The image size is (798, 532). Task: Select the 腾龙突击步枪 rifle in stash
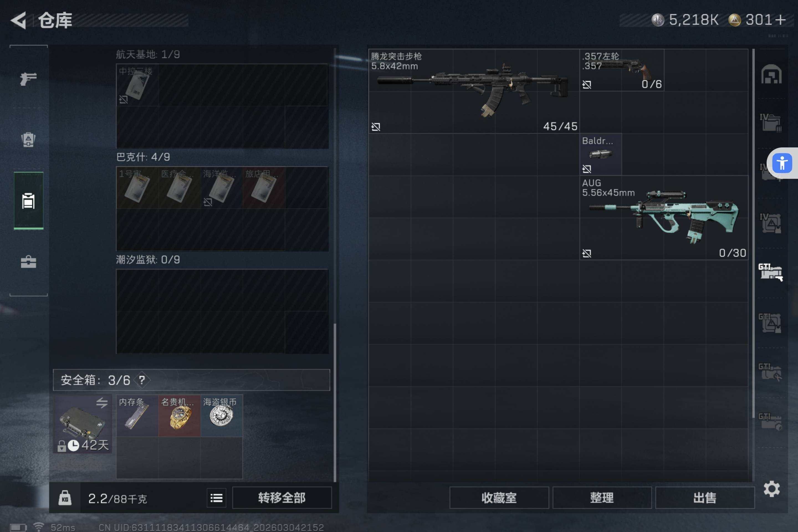pyautogui.click(x=474, y=91)
